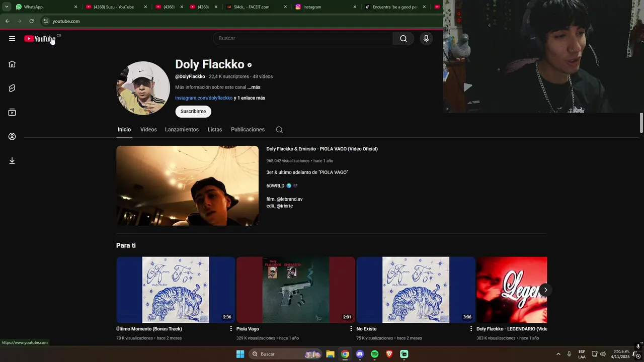Open the PIOLA VAGO (Video Oficial) title
This screenshot has height=362, width=644.
(x=322, y=149)
